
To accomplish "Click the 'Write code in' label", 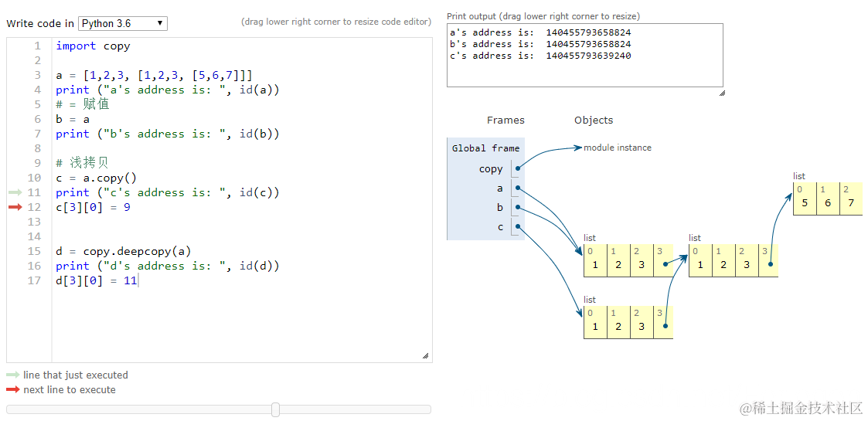I will pos(40,23).
